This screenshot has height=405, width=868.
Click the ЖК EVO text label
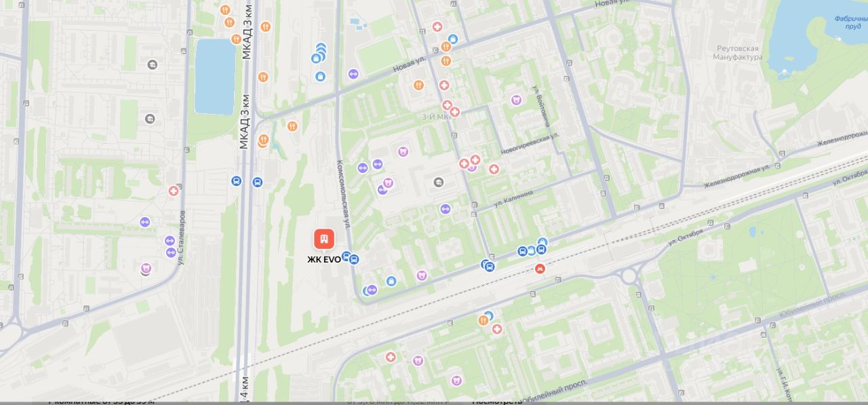point(324,259)
